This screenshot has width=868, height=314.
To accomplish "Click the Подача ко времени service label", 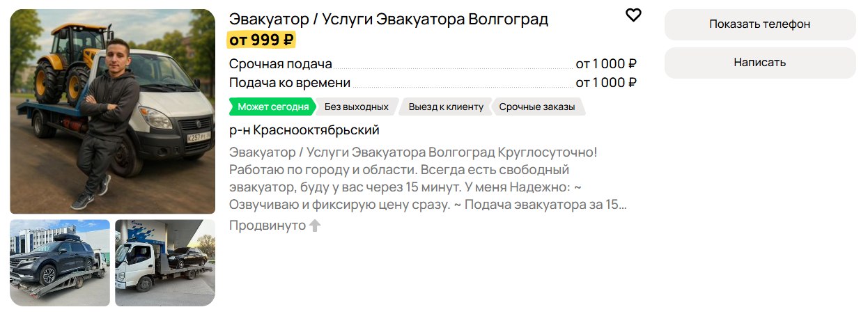I will 289,83.
